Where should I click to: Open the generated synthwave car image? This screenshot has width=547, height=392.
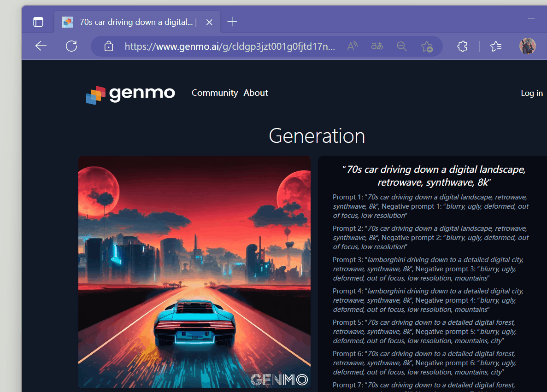[x=194, y=272]
